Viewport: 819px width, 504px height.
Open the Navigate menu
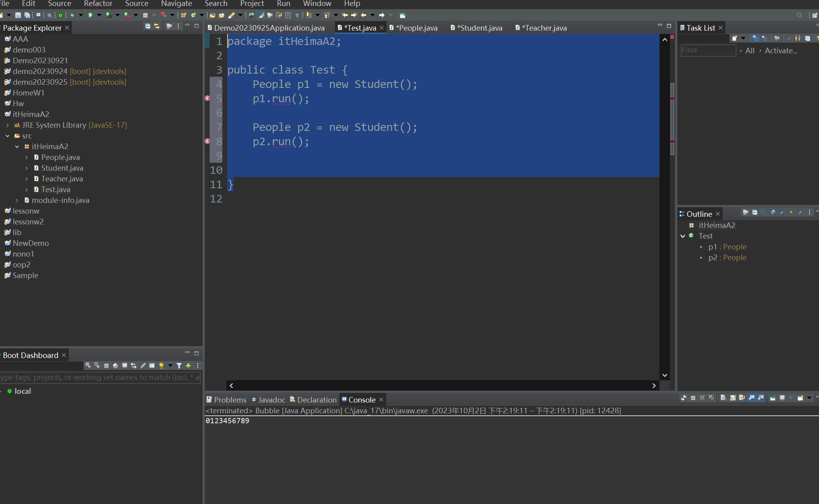pos(177,4)
